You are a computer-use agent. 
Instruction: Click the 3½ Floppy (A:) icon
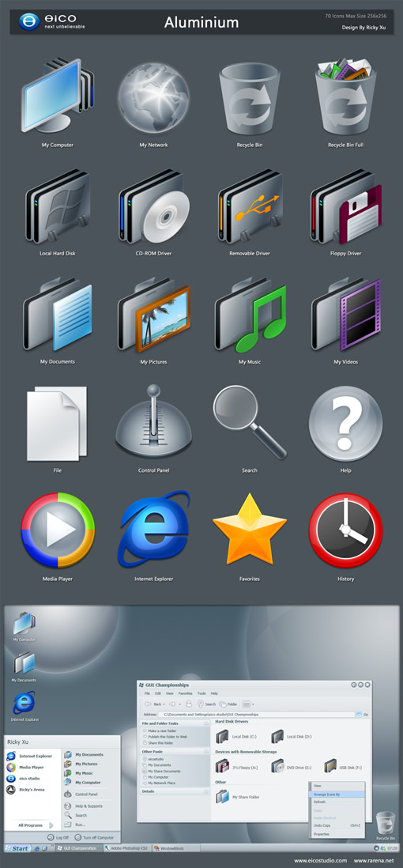[222, 767]
